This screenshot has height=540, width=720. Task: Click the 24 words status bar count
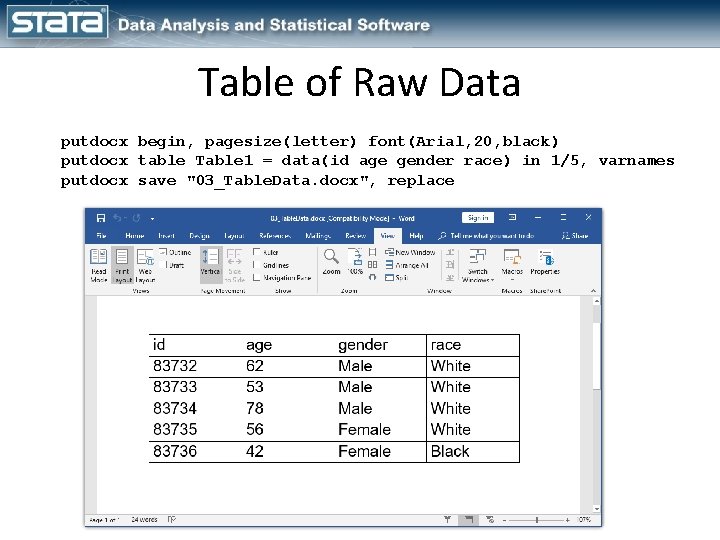(144, 519)
